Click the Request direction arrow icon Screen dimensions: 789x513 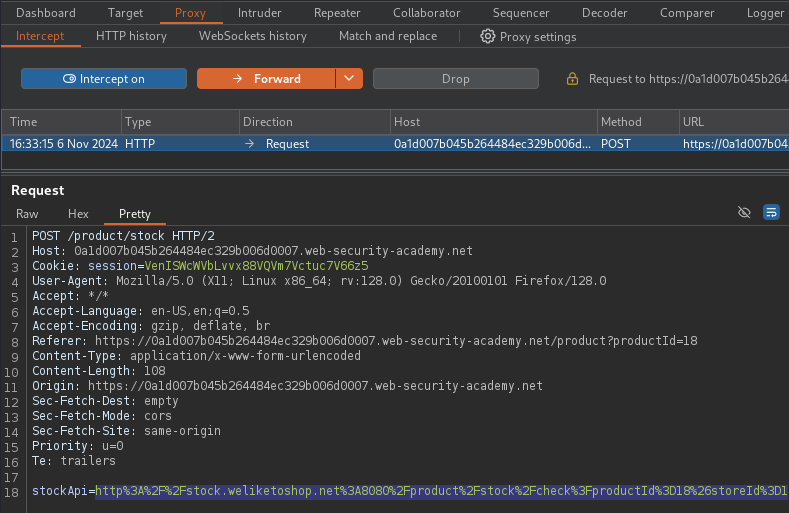point(250,144)
